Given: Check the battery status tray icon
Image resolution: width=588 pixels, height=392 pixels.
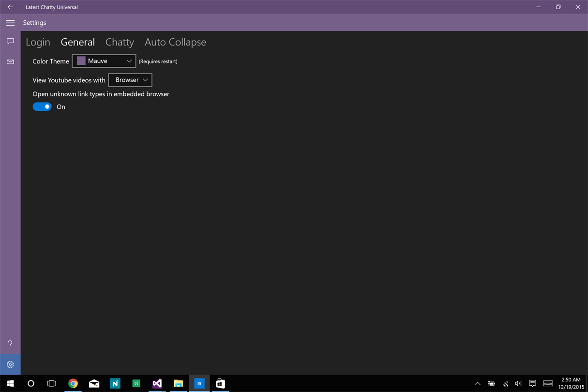Looking at the screenshot, I should (491, 383).
